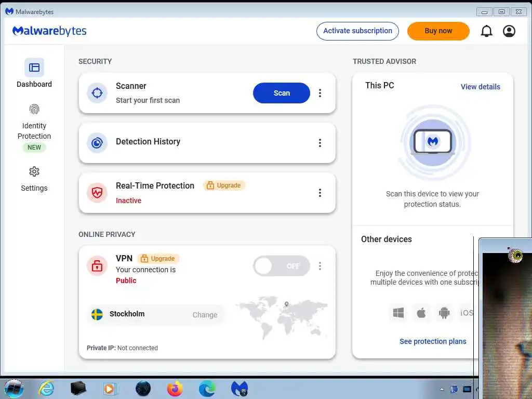Open Identity Protection fingerprint icon
Screen dimensions: 532x399
(x=34, y=109)
